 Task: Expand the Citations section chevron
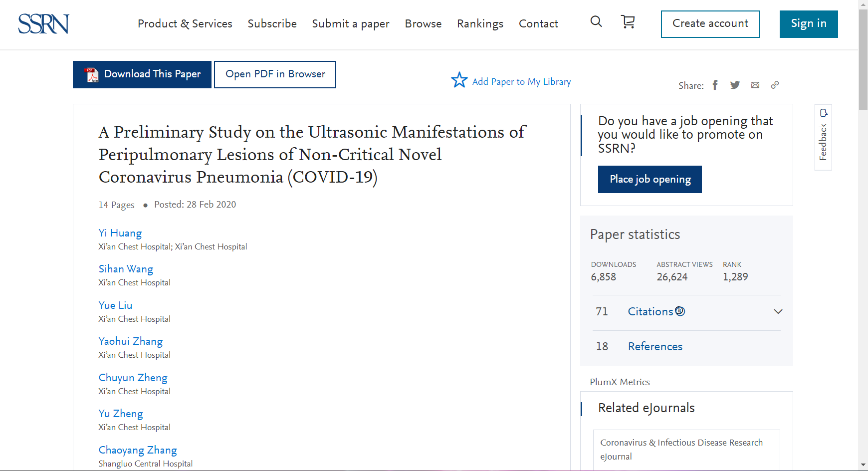(x=778, y=312)
